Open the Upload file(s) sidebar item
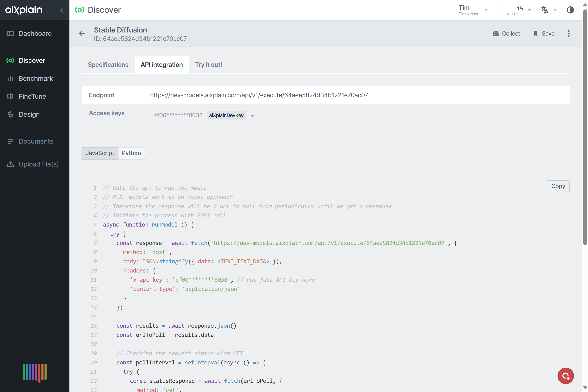 [35, 164]
